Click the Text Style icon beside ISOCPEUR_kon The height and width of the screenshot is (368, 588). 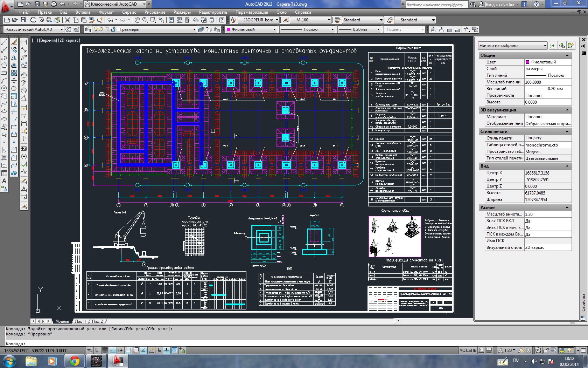click(x=234, y=20)
